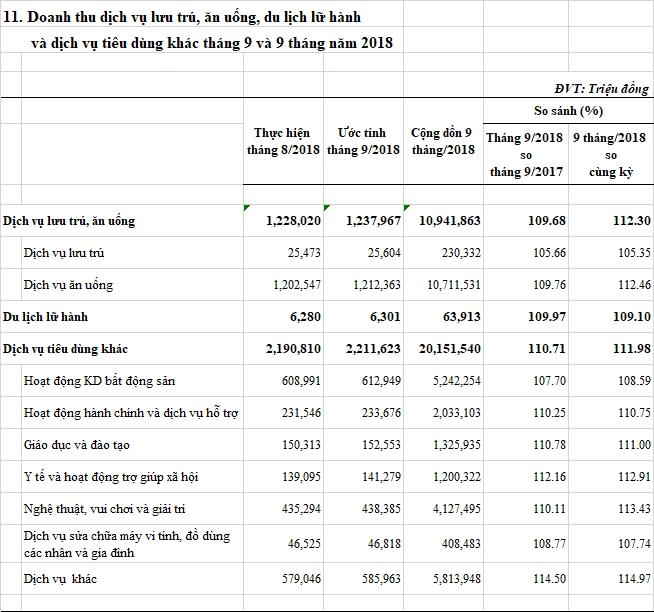Select the "Dịch vụ tiêu dùng khác" label
This screenshot has width=654, height=612.
coord(65,349)
